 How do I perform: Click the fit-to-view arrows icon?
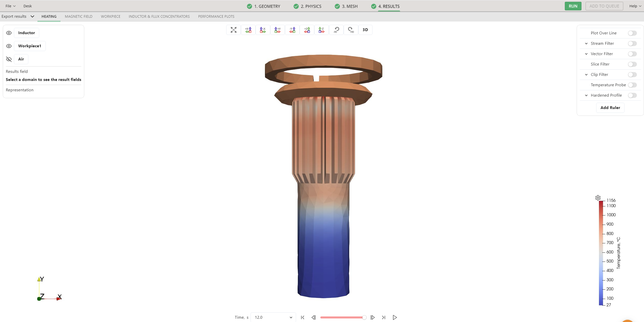click(x=233, y=30)
